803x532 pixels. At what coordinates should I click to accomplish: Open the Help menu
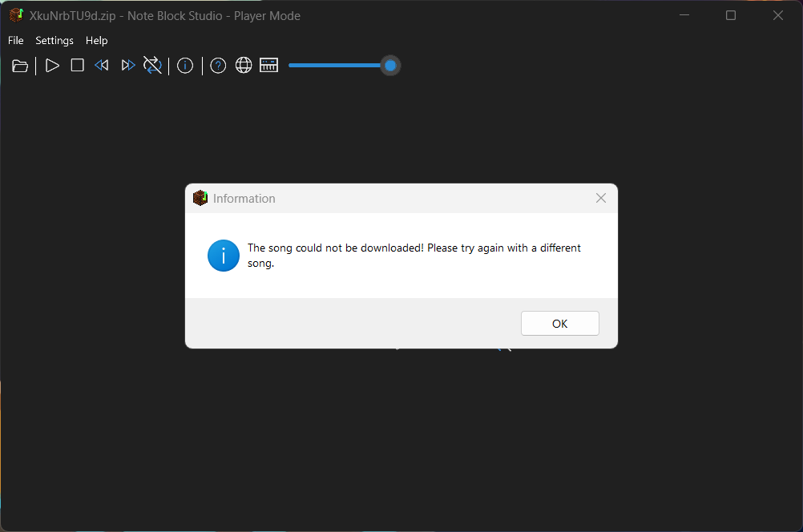click(97, 40)
